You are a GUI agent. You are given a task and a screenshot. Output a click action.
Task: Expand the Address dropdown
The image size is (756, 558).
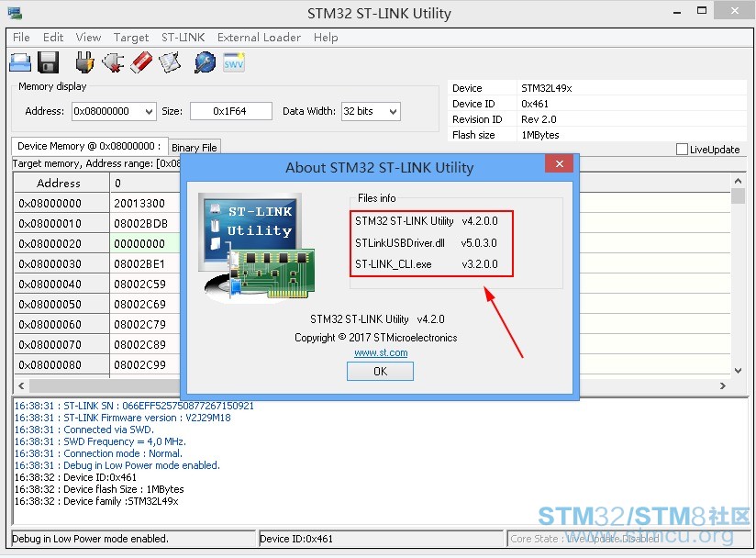(x=149, y=111)
